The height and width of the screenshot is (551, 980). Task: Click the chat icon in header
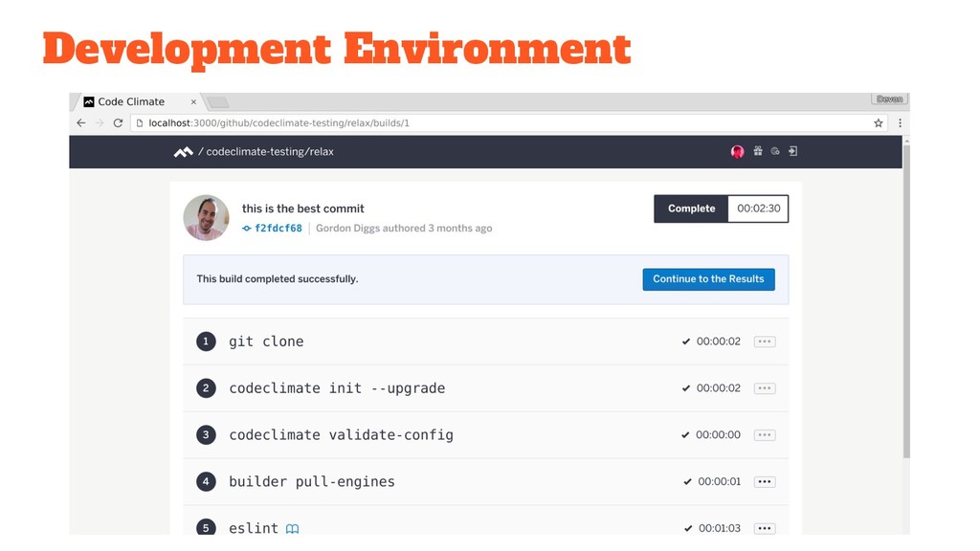click(775, 151)
